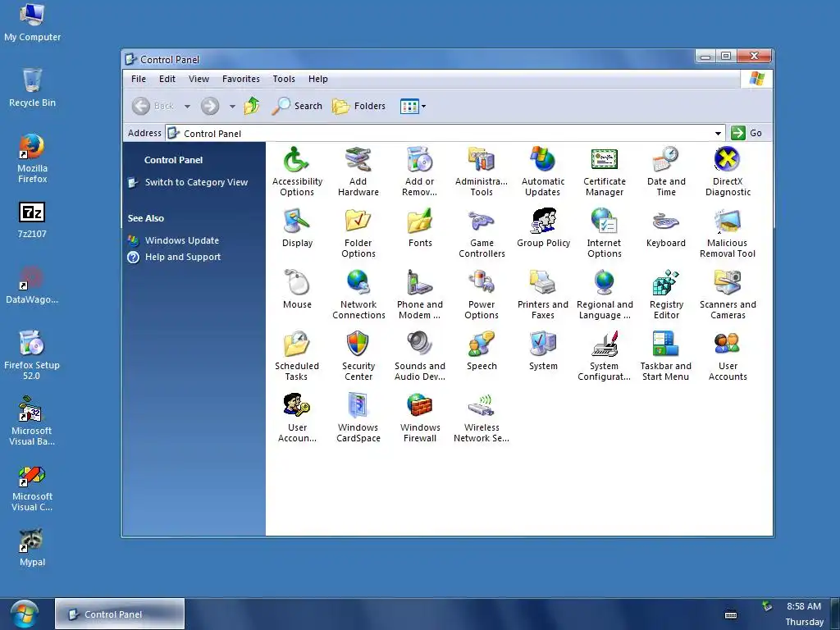840x630 pixels.
Task: Click the Search toolbar button
Action: point(297,106)
